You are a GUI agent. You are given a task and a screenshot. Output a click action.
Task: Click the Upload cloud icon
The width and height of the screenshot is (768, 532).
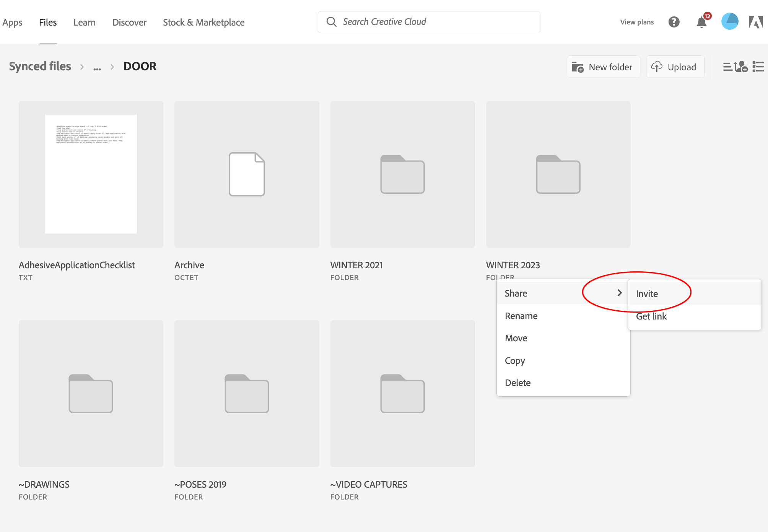click(657, 66)
